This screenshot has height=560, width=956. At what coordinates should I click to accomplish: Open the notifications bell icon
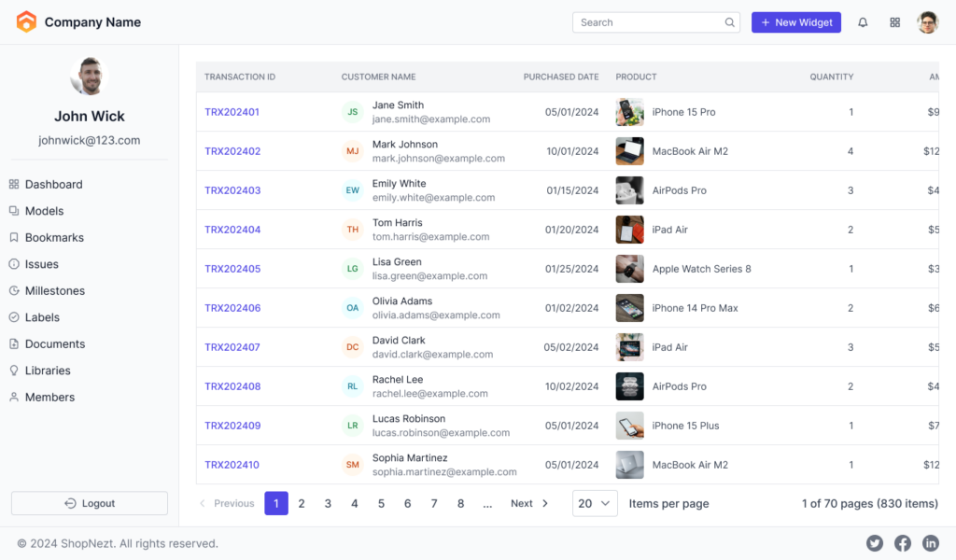tap(862, 21)
